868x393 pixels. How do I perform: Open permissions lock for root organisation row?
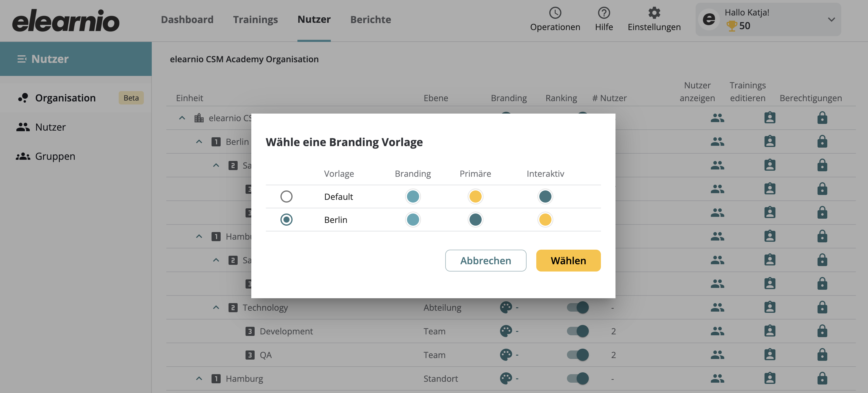(x=822, y=118)
